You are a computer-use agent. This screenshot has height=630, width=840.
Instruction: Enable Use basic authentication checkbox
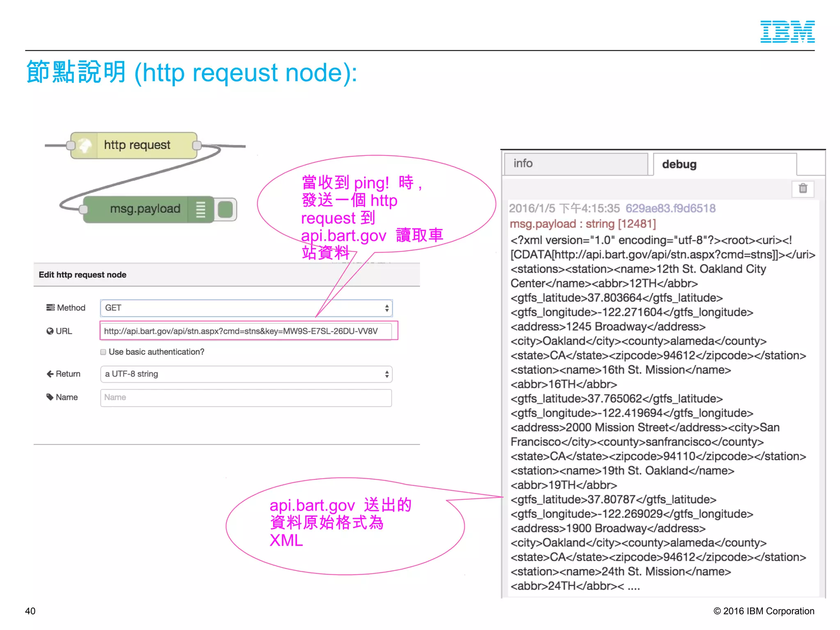point(103,352)
